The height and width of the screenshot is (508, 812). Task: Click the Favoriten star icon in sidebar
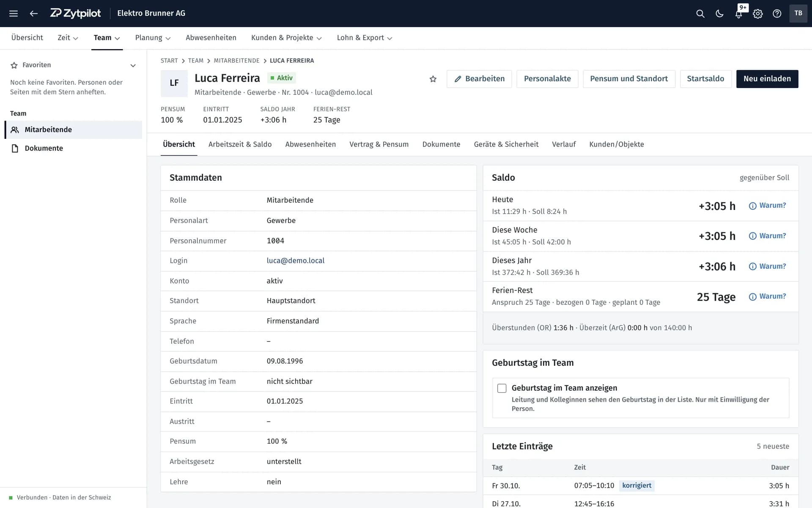(x=14, y=65)
